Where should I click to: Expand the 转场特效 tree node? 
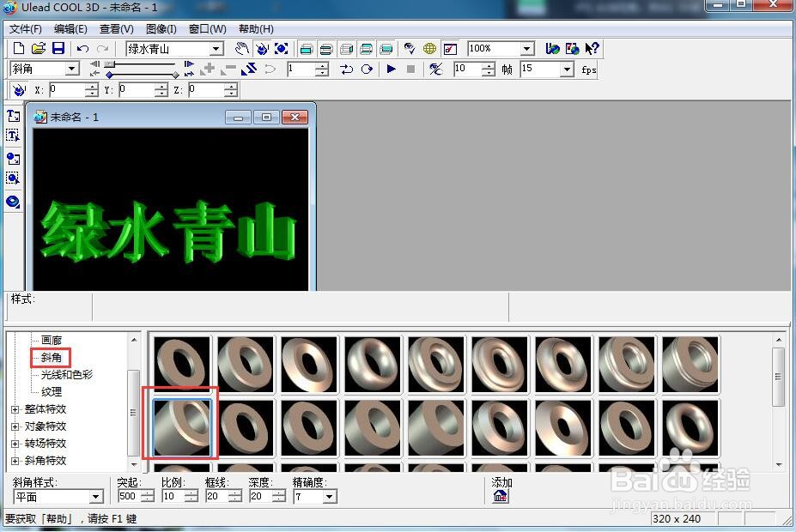click(x=15, y=444)
